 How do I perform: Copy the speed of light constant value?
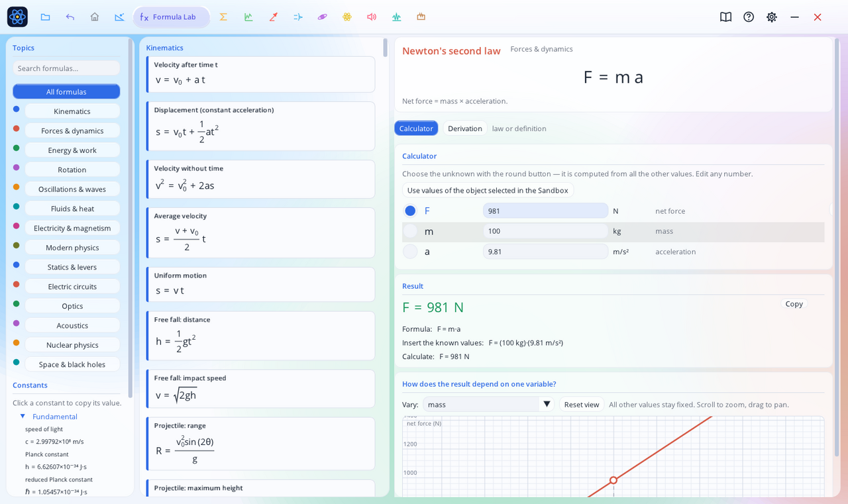tap(54, 442)
